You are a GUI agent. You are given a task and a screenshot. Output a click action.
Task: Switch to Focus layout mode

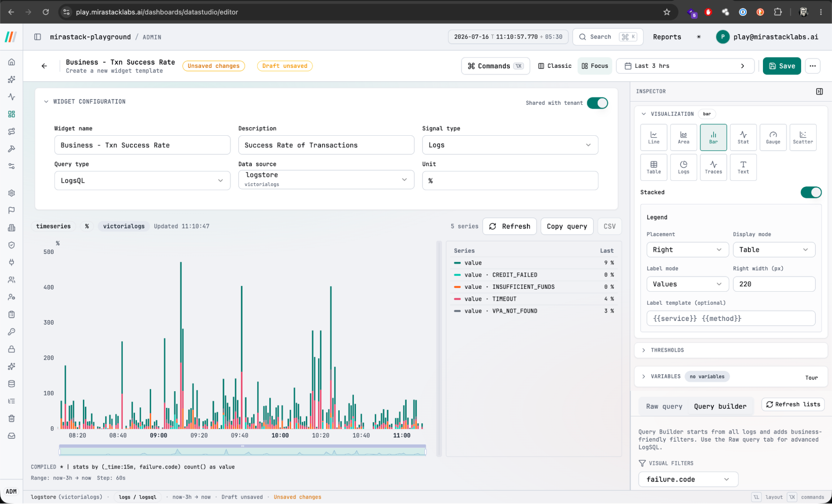point(595,66)
